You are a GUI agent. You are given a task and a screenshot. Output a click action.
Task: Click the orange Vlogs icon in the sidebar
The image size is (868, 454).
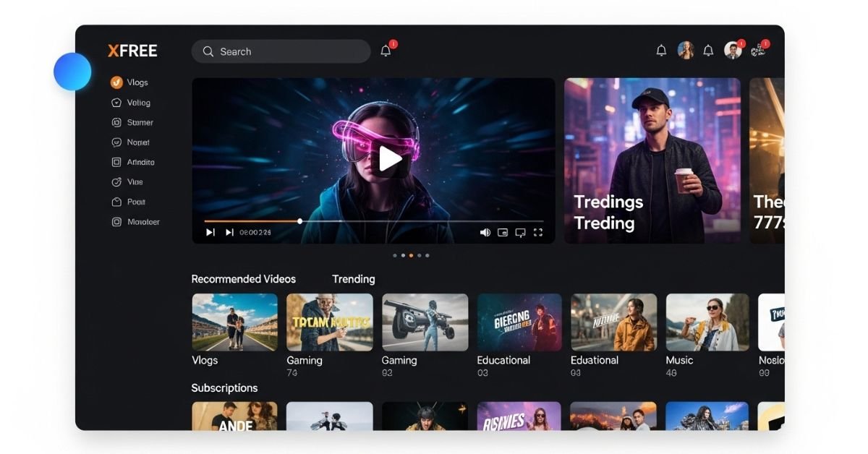click(116, 82)
